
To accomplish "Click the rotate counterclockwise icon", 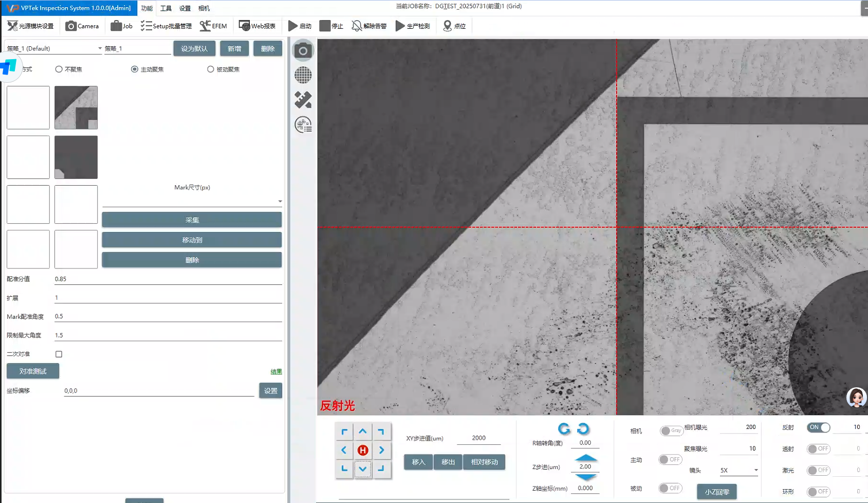I will [564, 428].
